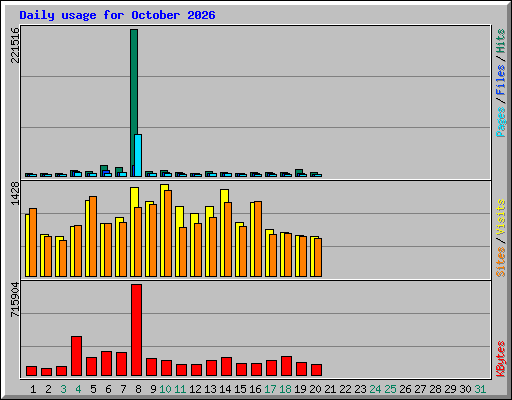The image size is (512, 400).
Task: Click the 221516 hits axis value
Action: point(15,45)
